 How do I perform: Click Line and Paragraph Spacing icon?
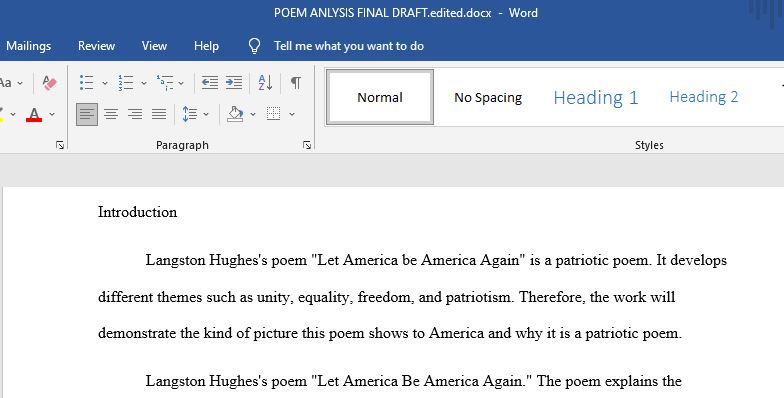tap(190, 114)
